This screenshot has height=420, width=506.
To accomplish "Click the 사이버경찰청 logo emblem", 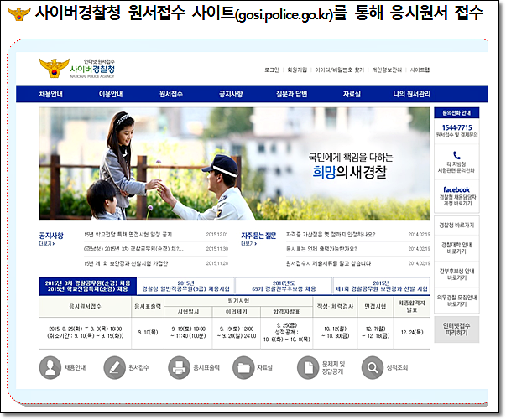I will 55,68.
